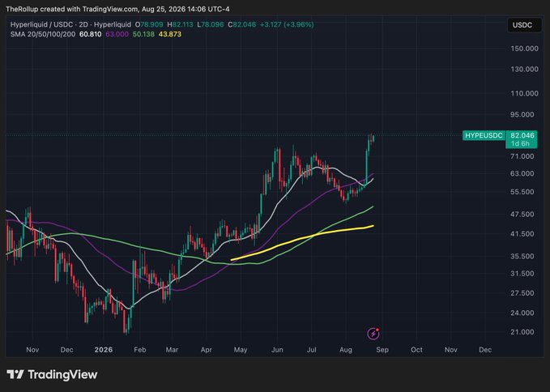Click the 82.046 current price label
550x392 pixels.
[x=522, y=135]
